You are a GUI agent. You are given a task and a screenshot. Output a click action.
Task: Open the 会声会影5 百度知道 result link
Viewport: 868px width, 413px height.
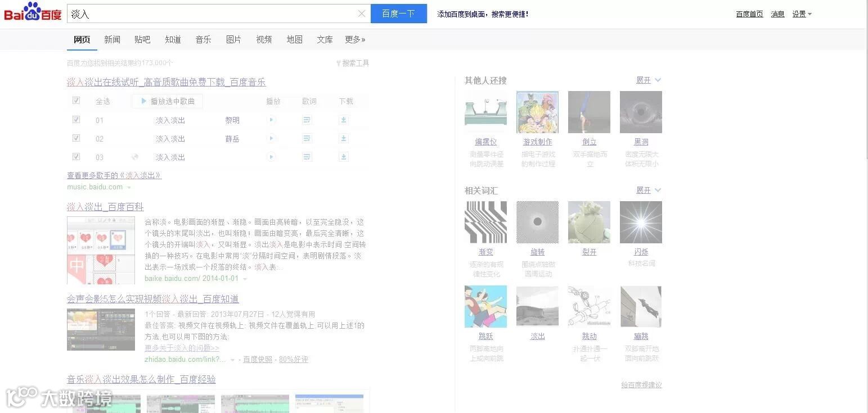click(x=153, y=299)
